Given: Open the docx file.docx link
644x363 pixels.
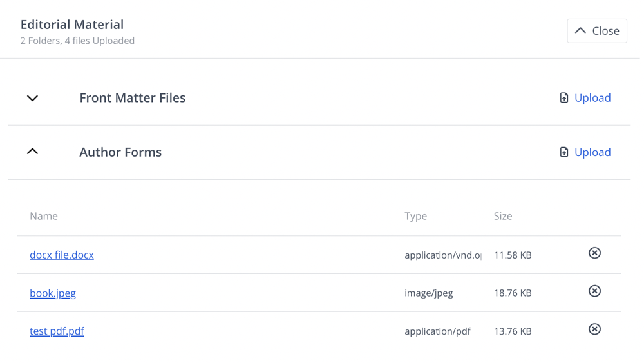Looking at the screenshot, I should [x=62, y=255].
